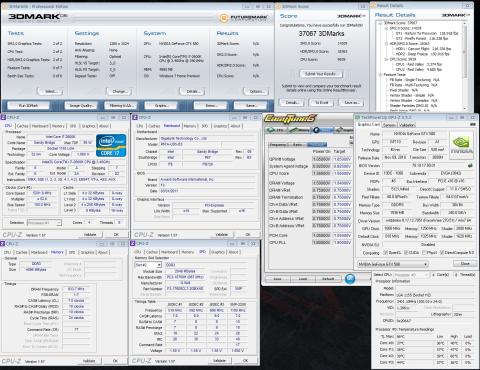Screen dimensions: 480x370
Task: Click the Game button in 3DMark06
Action: 251,105
